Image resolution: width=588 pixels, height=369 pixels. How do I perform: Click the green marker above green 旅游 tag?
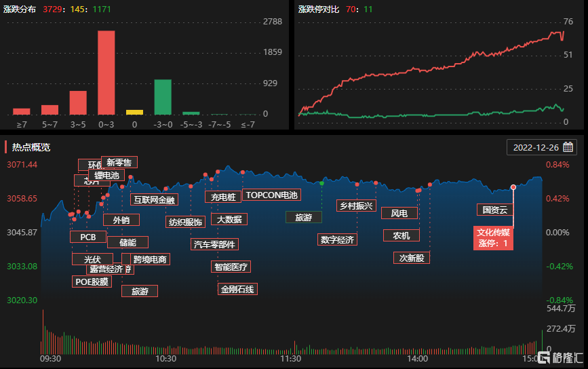[321, 183]
